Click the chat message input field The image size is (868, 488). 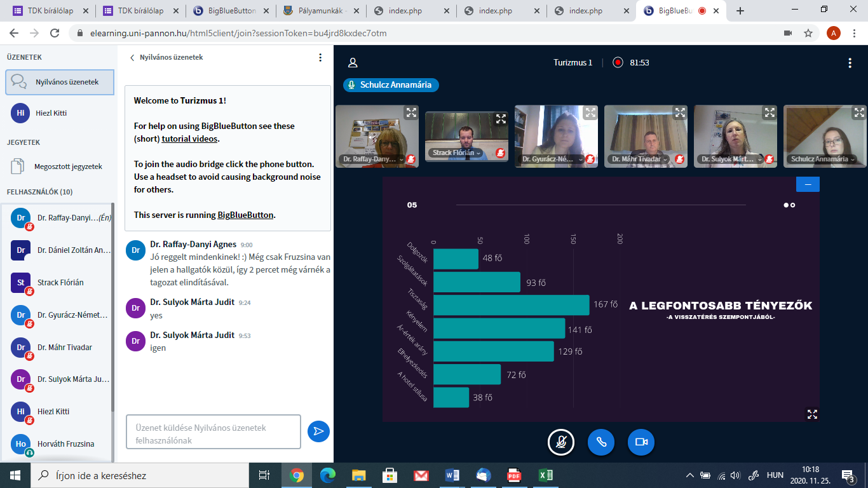213,432
